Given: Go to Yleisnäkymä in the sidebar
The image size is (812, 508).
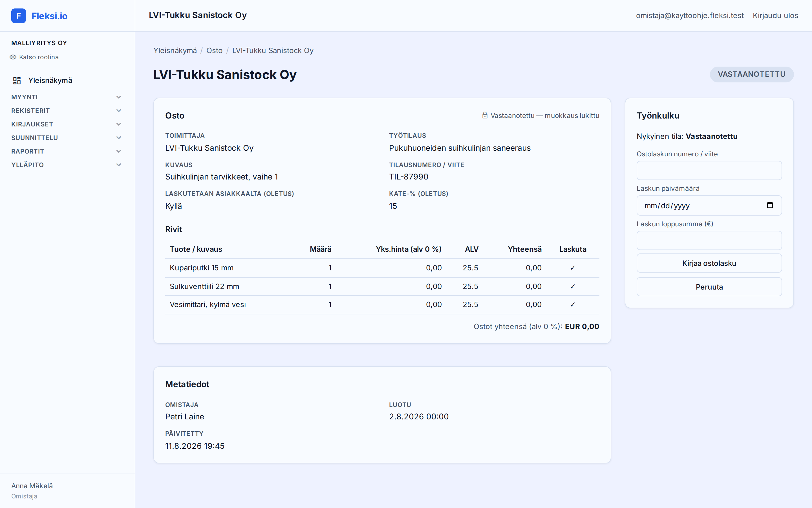Looking at the screenshot, I should point(50,81).
